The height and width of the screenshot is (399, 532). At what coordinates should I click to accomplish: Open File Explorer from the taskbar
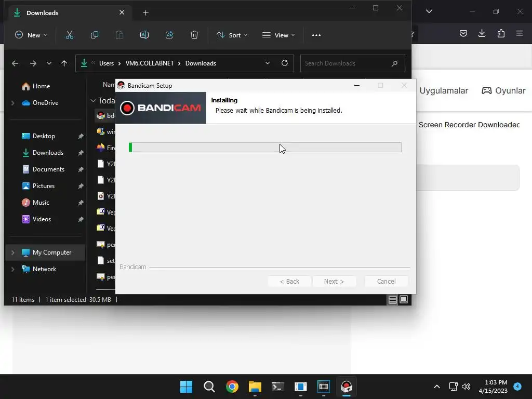click(x=255, y=387)
